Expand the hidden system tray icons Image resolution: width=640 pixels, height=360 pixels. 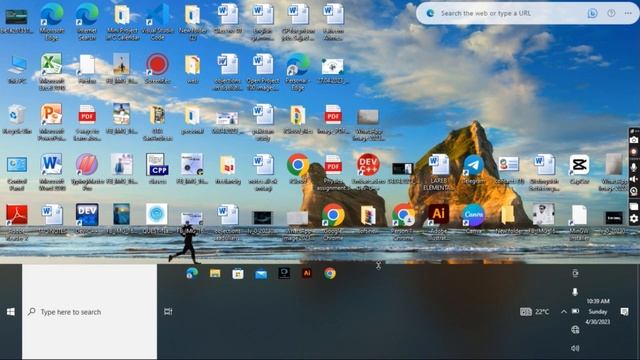(x=564, y=312)
